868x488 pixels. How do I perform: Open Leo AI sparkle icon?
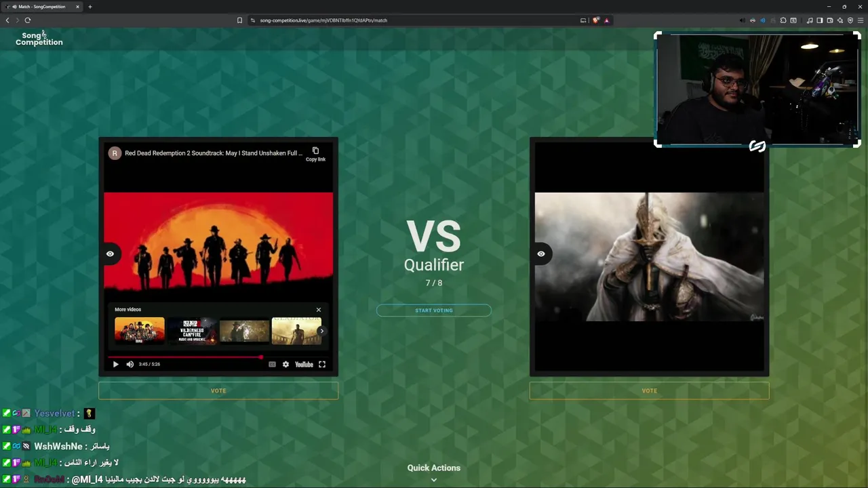point(840,20)
